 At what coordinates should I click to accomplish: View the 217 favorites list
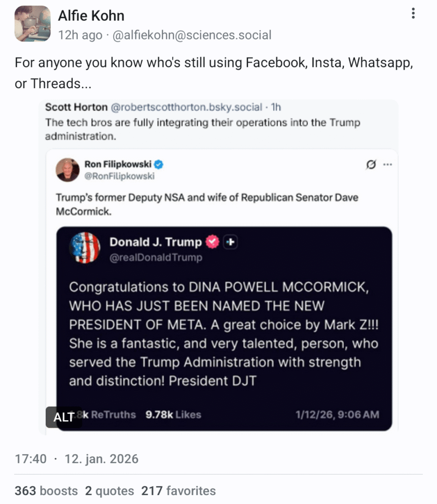[x=178, y=491]
